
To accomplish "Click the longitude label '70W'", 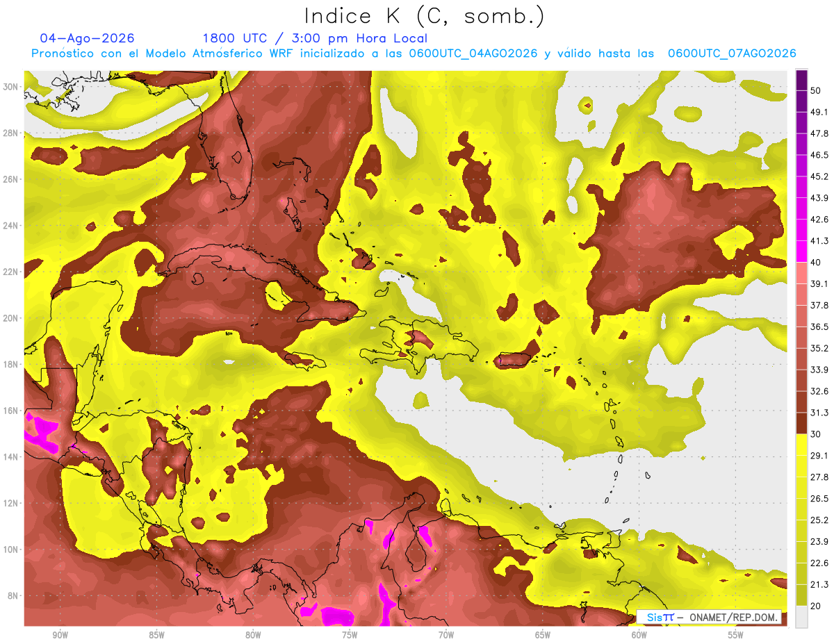I will point(446,635).
